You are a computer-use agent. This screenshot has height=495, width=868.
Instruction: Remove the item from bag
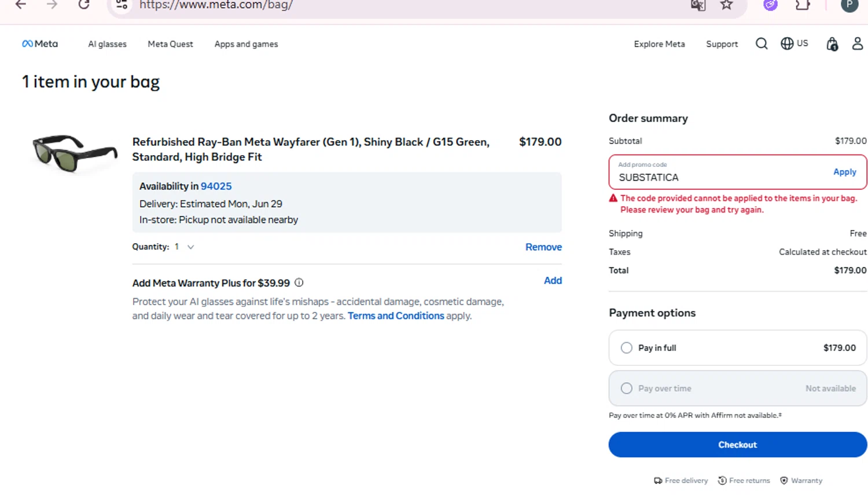point(543,247)
